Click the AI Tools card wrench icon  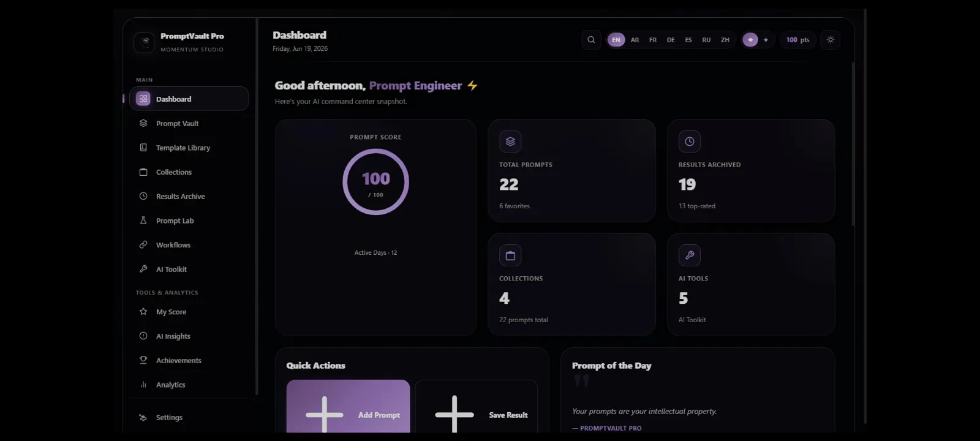click(x=690, y=255)
